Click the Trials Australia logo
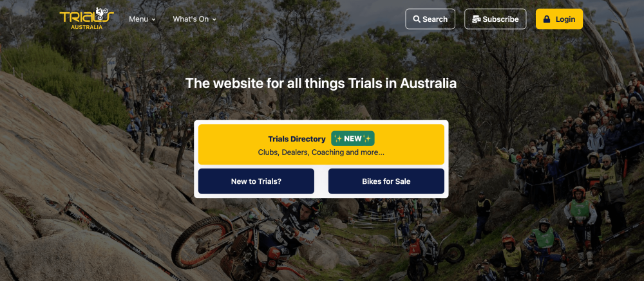The height and width of the screenshot is (281, 644). point(87,19)
